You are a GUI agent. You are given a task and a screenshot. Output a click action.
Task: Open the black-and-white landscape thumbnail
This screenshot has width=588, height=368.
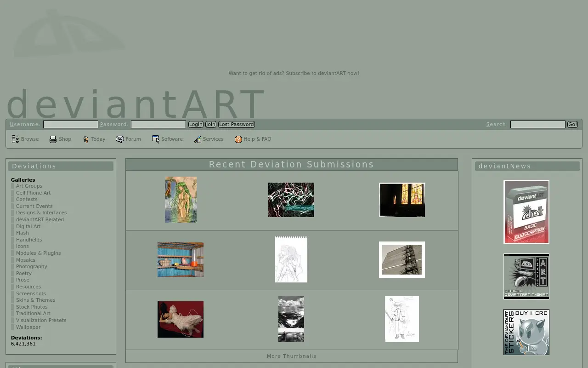point(291,319)
